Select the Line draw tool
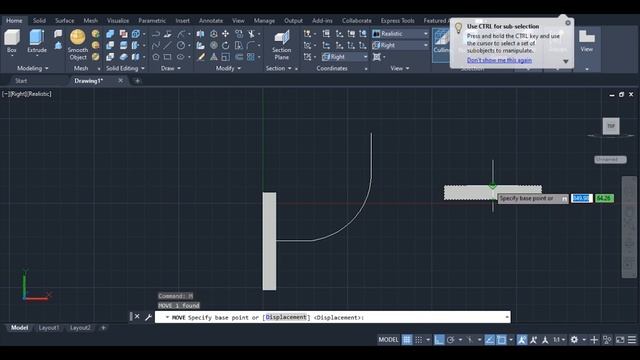The width and height of the screenshot is (640, 360). point(167,45)
